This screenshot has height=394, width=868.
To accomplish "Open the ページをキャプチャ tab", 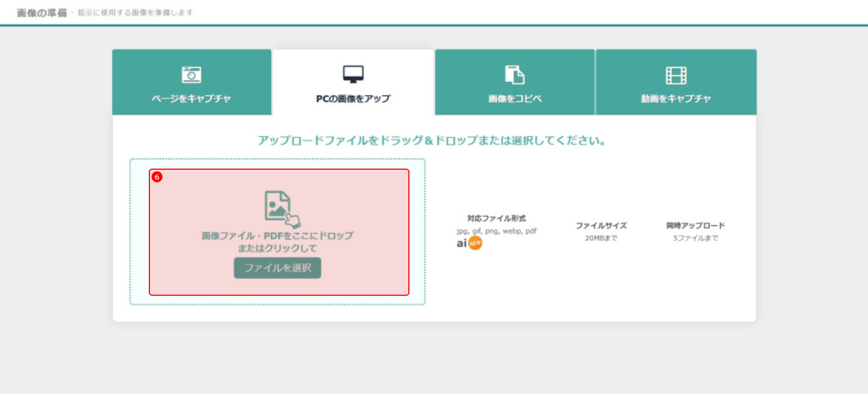I will coord(192,82).
